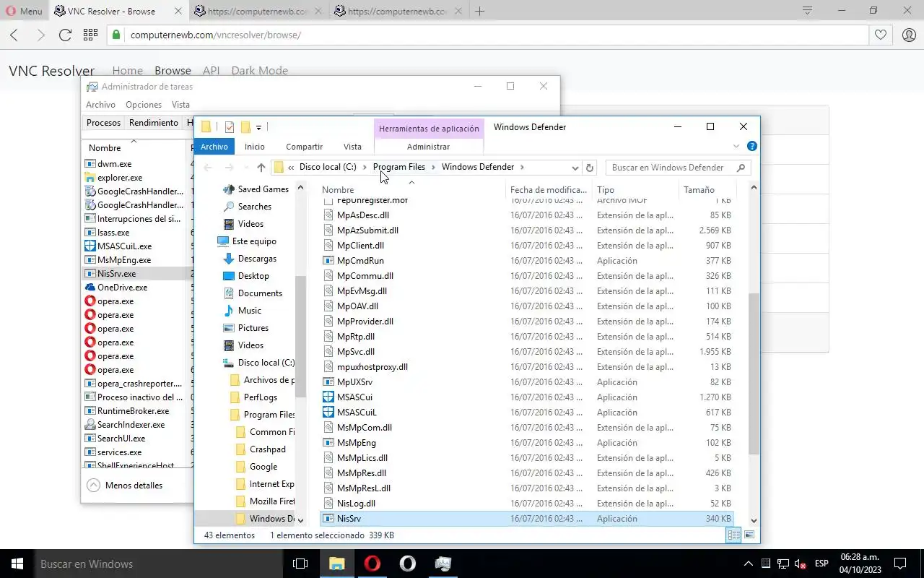
Task: Select Google folder in tree
Action: pyautogui.click(x=263, y=467)
